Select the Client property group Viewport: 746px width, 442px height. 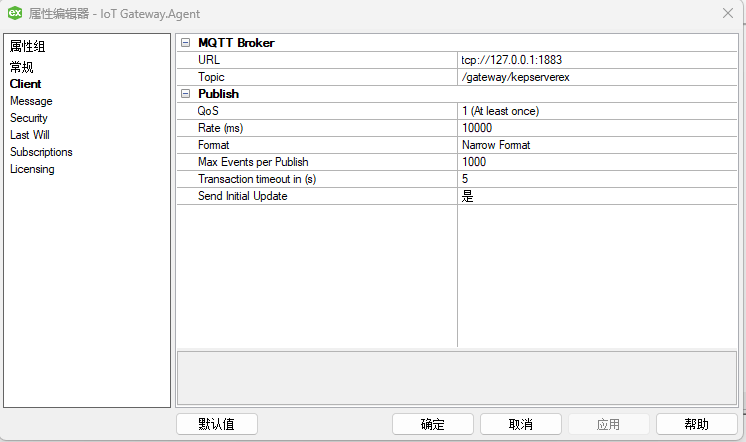tap(25, 84)
